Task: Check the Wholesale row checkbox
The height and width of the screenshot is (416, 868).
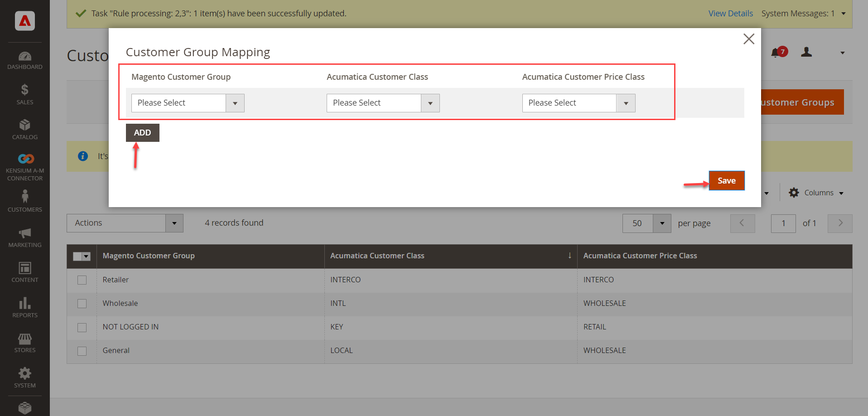Action: click(x=82, y=304)
